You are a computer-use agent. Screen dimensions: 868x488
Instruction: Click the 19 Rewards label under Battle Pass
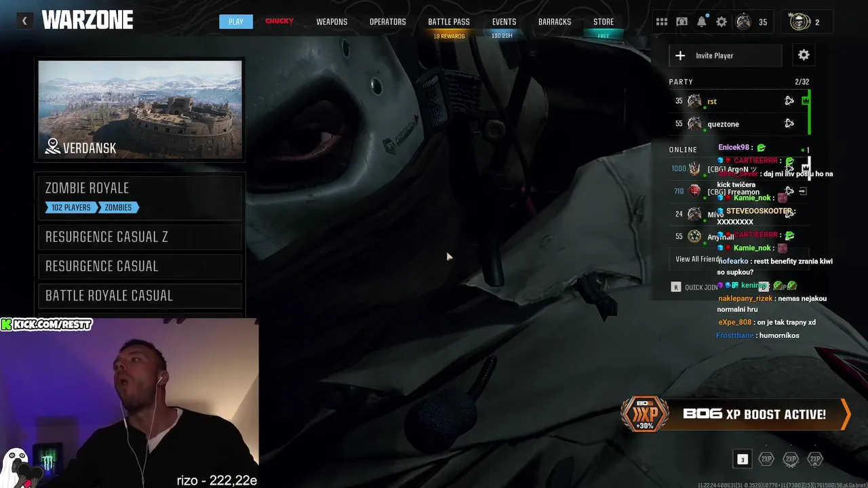coord(449,36)
